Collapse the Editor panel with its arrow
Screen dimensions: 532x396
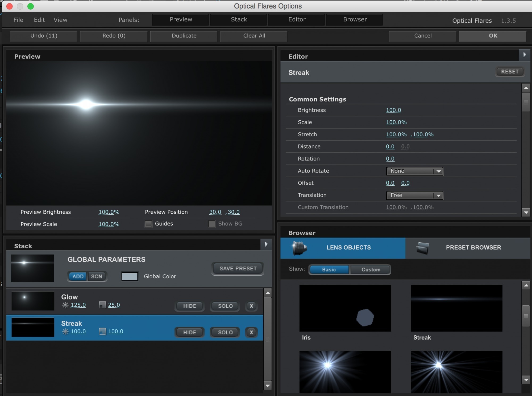click(x=525, y=55)
